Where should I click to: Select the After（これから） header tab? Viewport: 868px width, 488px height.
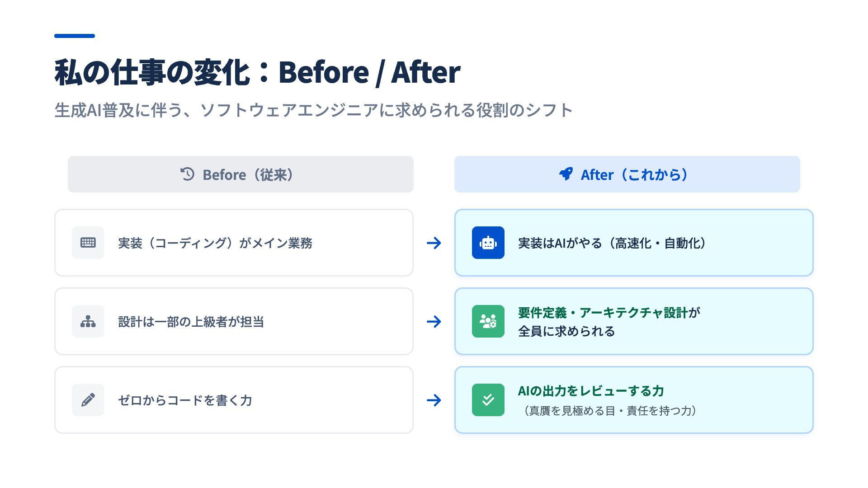click(627, 174)
